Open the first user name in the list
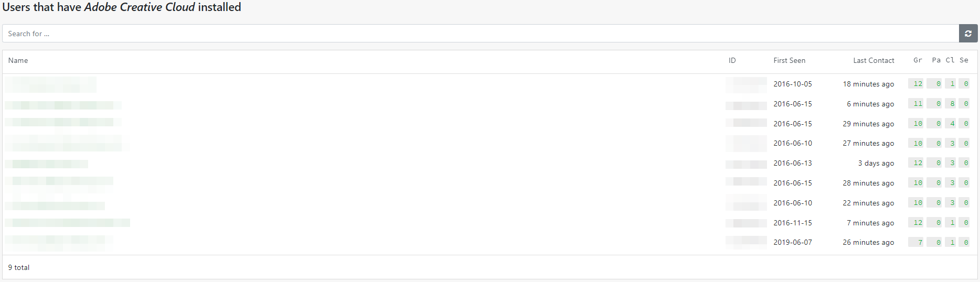The image size is (980, 282). (x=51, y=84)
